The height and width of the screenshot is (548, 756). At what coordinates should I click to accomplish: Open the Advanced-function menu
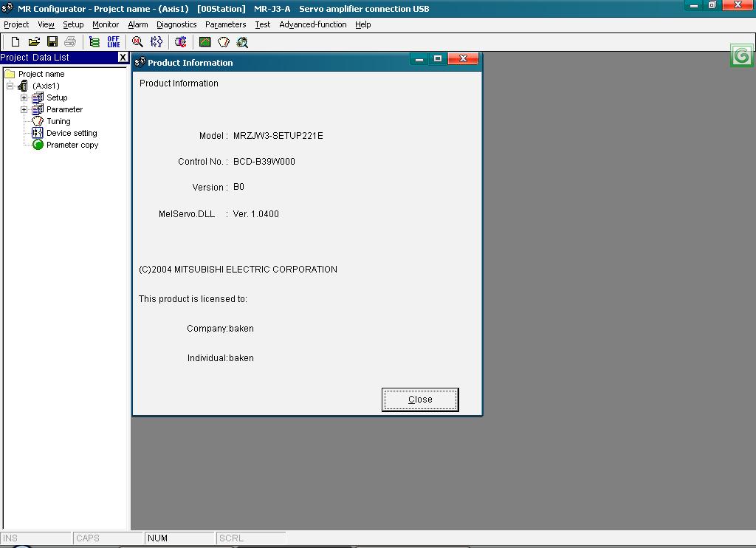[312, 24]
